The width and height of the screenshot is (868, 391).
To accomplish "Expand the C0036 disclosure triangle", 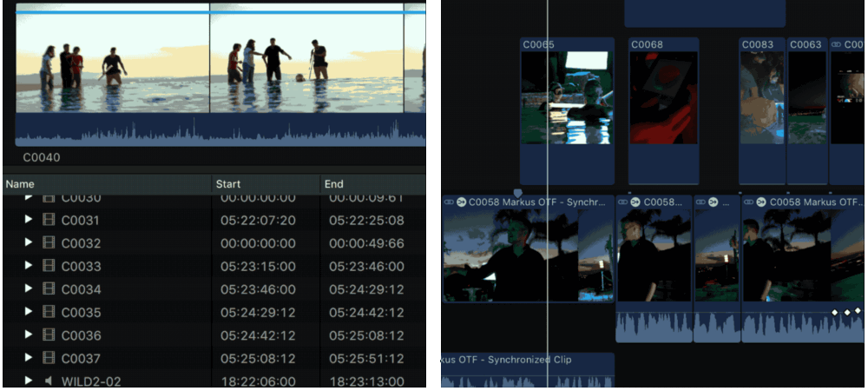I will [x=29, y=335].
